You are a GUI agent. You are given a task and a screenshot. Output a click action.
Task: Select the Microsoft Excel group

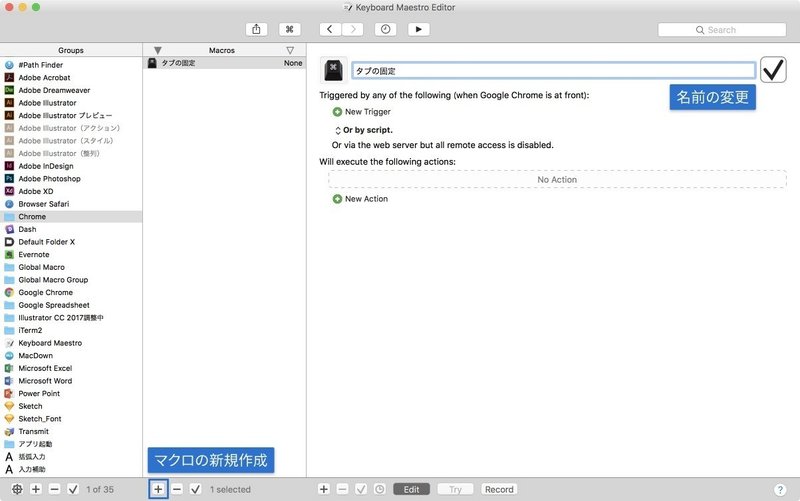pos(71,368)
